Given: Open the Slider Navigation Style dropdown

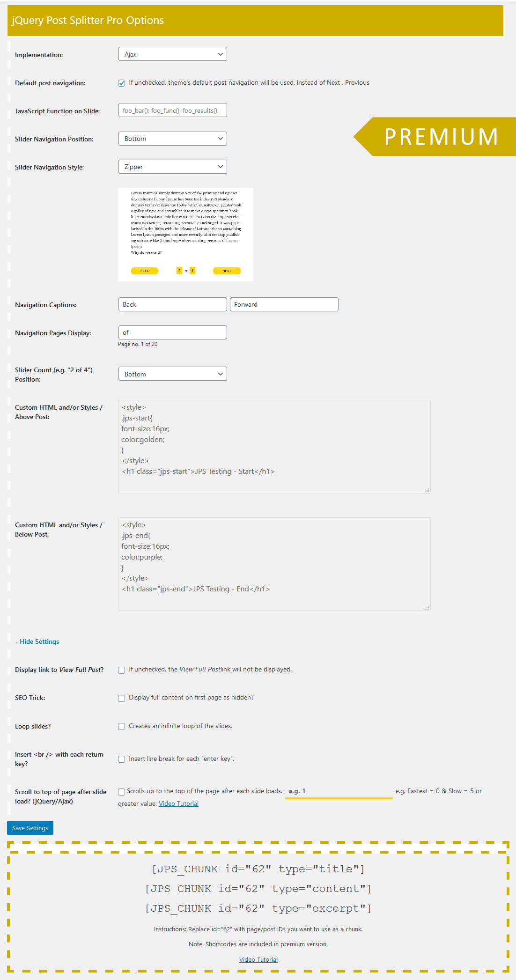Looking at the screenshot, I should (x=172, y=167).
